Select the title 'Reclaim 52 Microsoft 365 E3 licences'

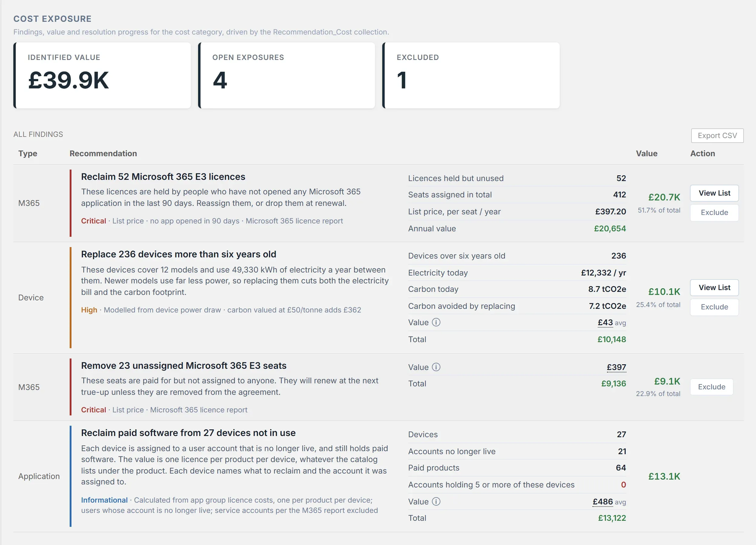[x=163, y=177]
